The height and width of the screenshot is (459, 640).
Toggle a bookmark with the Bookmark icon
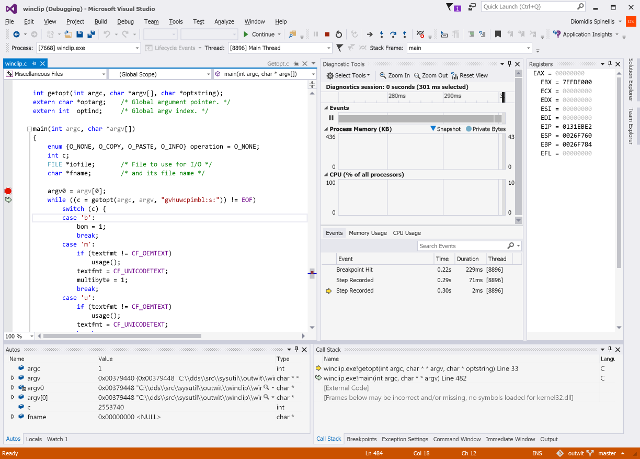(x=498, y=34)
